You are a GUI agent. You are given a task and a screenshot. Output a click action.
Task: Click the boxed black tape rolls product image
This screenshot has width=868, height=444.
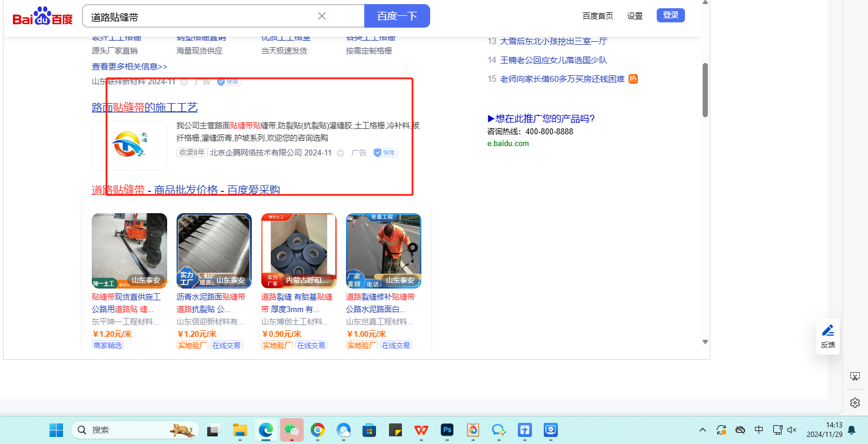(x=299, y=251)
